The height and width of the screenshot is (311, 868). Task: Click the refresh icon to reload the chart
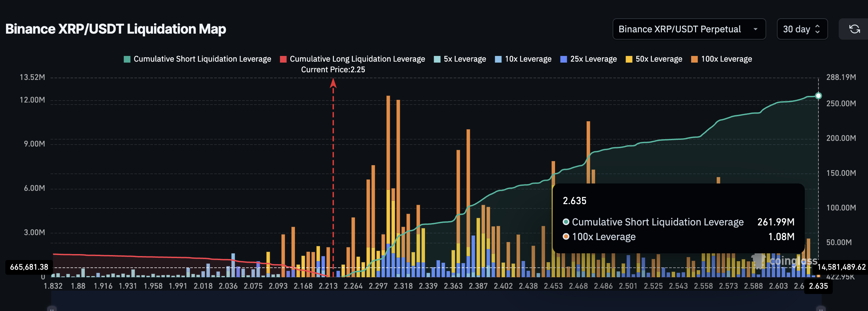pyautogui.click(x=855, y=29)
